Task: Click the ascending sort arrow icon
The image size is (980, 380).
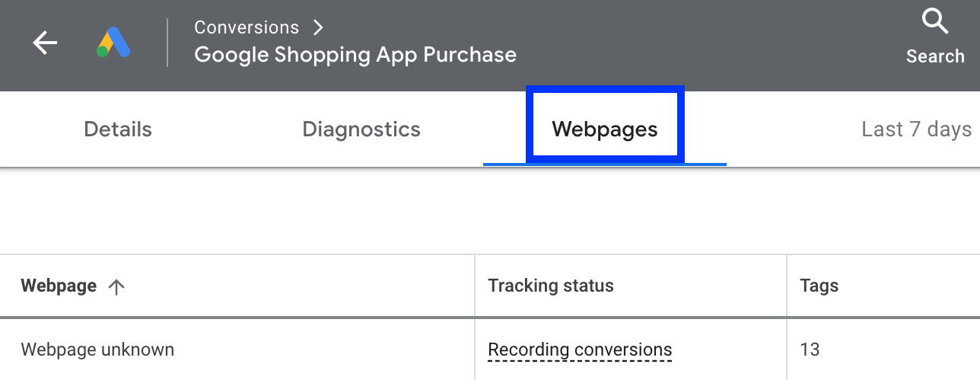Action: pyautogui.click(x=116, y=286)
